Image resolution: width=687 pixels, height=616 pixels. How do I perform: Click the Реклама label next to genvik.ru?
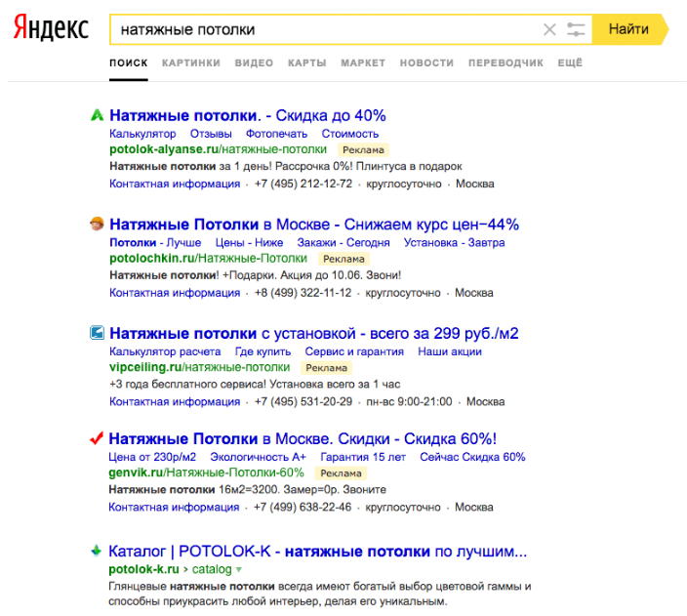click(341, 473)
